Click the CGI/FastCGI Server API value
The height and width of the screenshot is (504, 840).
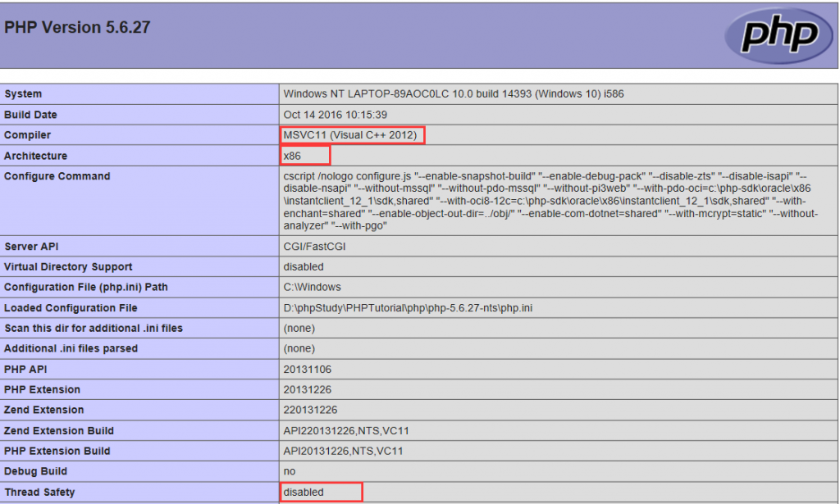pos(315,247)
